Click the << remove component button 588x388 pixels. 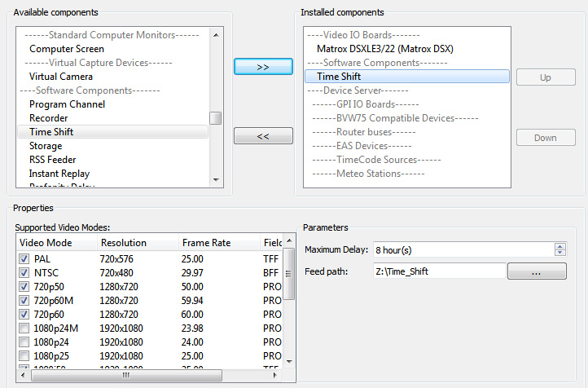click(263, 136)
